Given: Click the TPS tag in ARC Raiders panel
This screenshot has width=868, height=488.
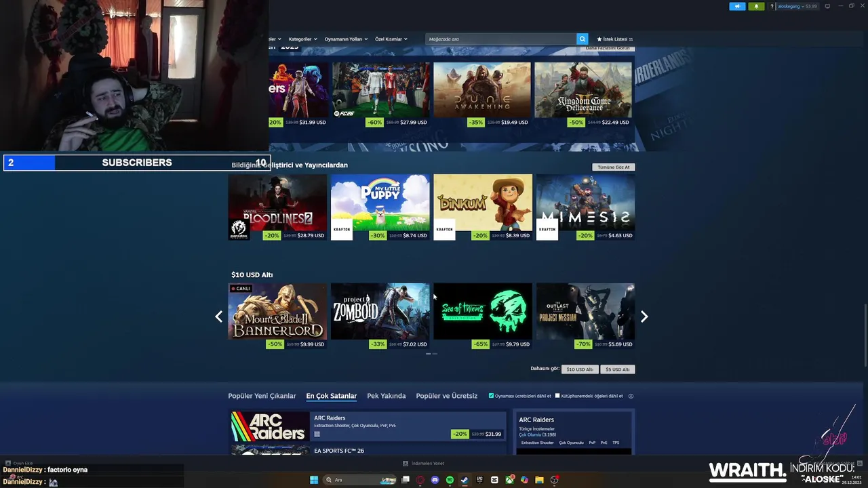Looking at the screenshot, I should click(616, 443).
